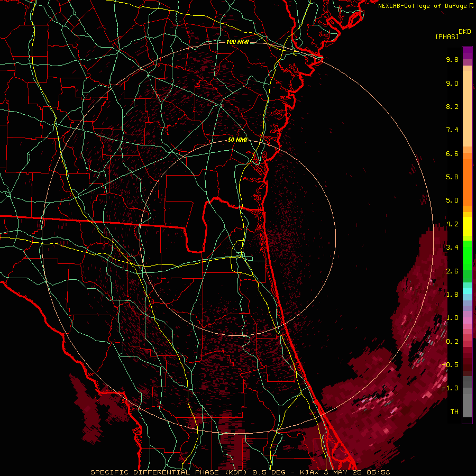Click the purple top segment of color bar
This screenshot has height=476, width=476.
(x=467, y=53)
